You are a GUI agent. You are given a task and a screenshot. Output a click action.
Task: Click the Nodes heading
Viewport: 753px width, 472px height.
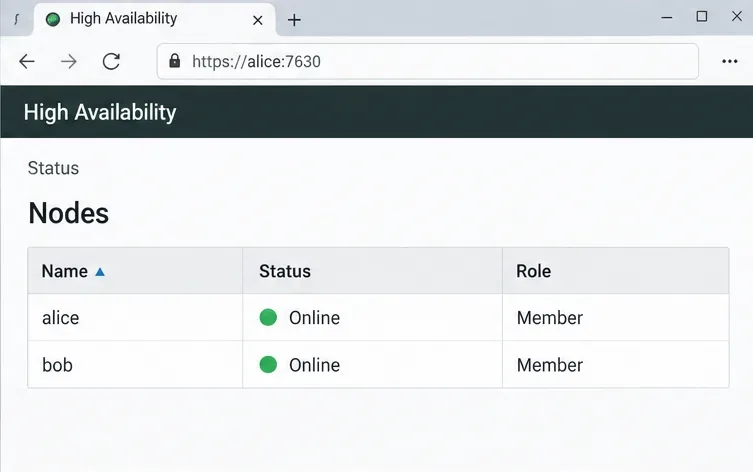(x=69, y=213)
